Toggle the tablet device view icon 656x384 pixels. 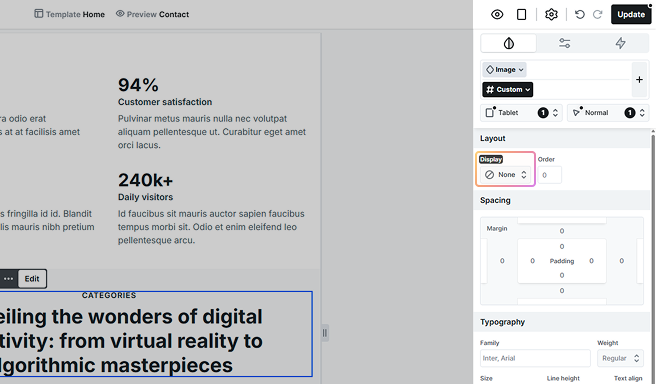[x=521, y=15]
